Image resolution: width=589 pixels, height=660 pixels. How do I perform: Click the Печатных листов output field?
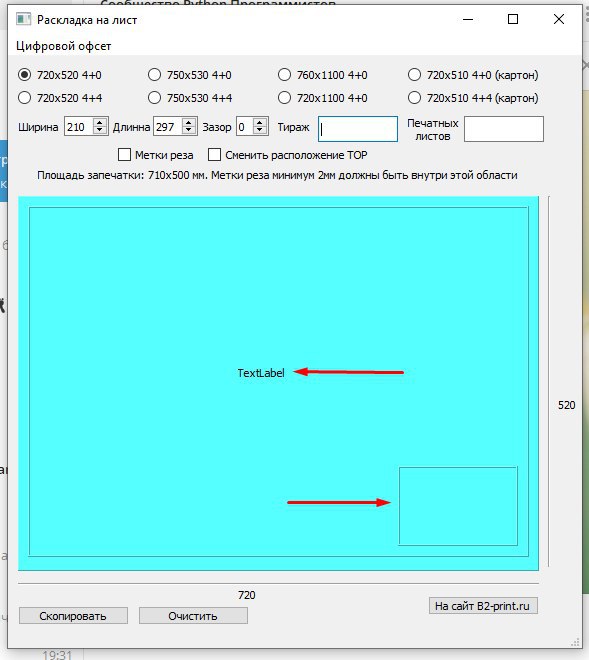point(504,129)
